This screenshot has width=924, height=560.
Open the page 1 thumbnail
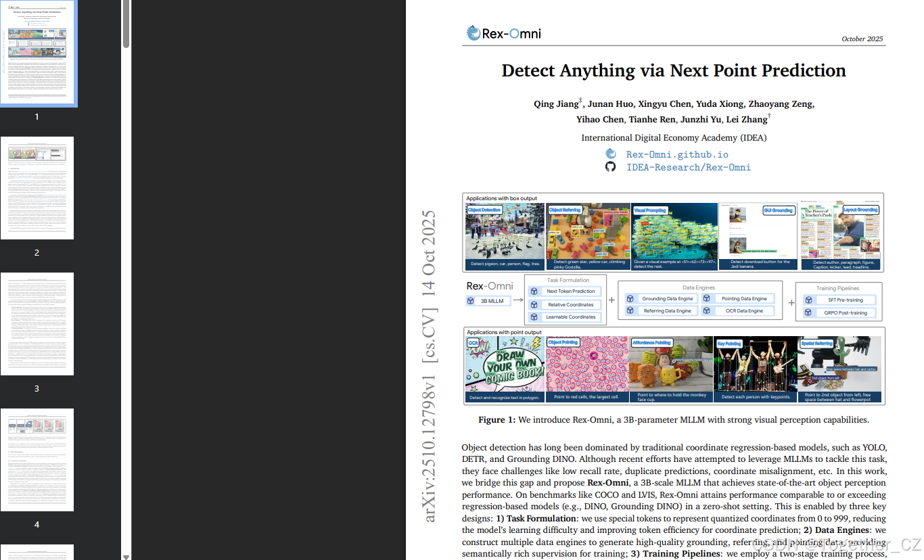coord(37,53)
